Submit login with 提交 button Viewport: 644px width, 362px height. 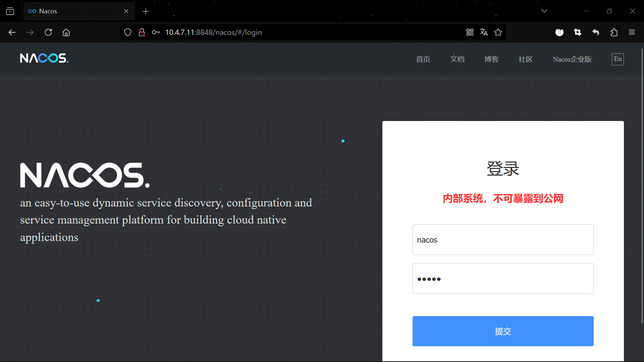(503, 331)
